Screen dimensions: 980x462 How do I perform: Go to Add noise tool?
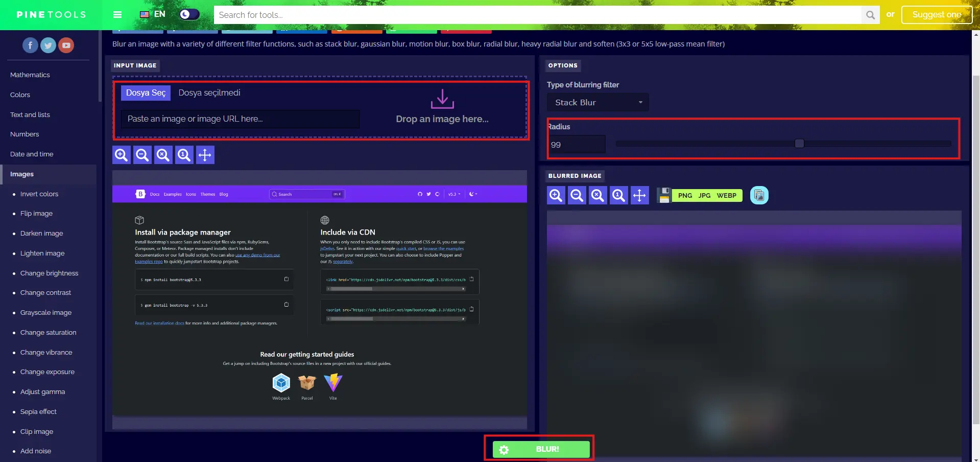point(36,451)
